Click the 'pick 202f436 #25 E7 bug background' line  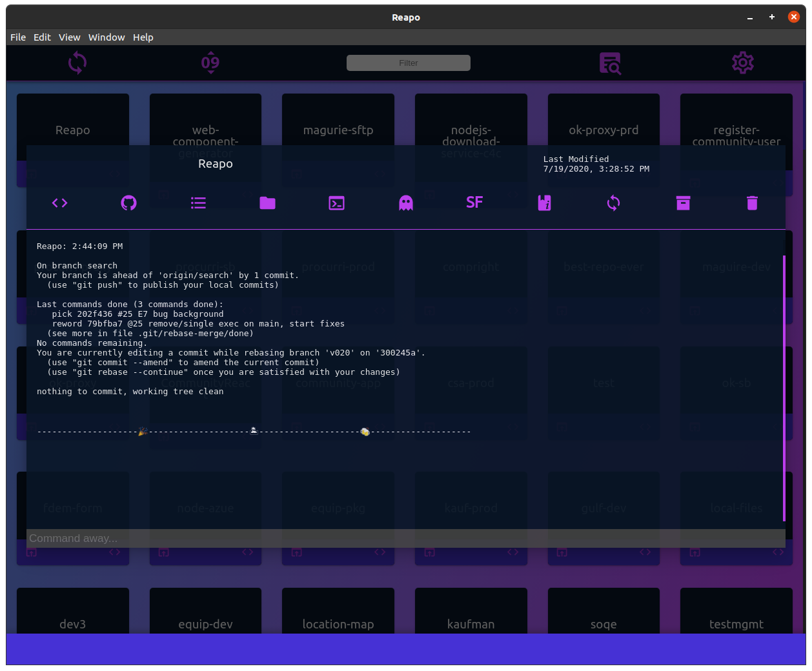click(x=137, y=314)
